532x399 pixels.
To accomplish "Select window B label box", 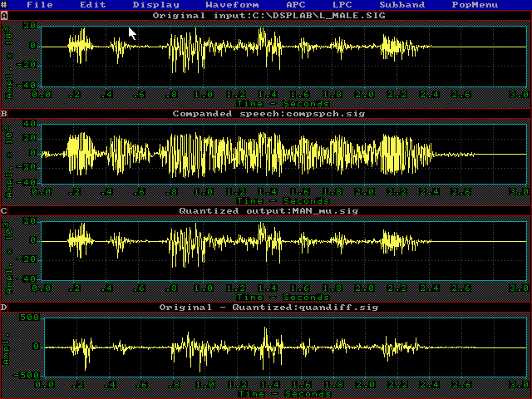I will pos(4,113).
